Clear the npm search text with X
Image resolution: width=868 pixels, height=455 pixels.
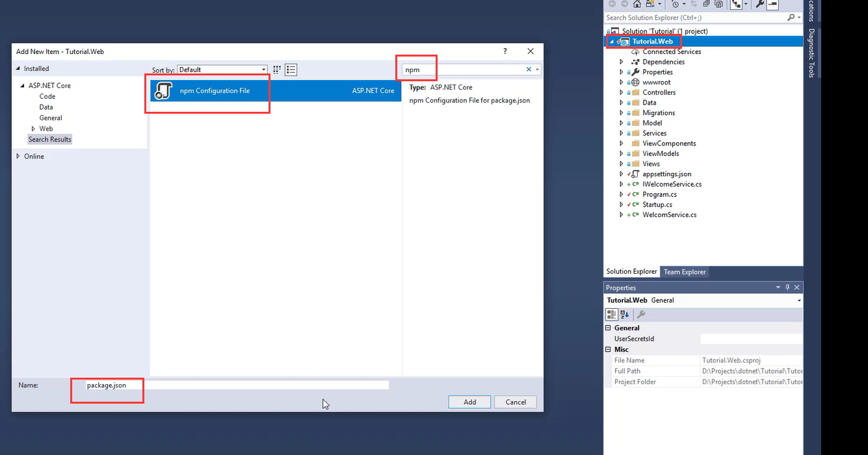(529, 70)
